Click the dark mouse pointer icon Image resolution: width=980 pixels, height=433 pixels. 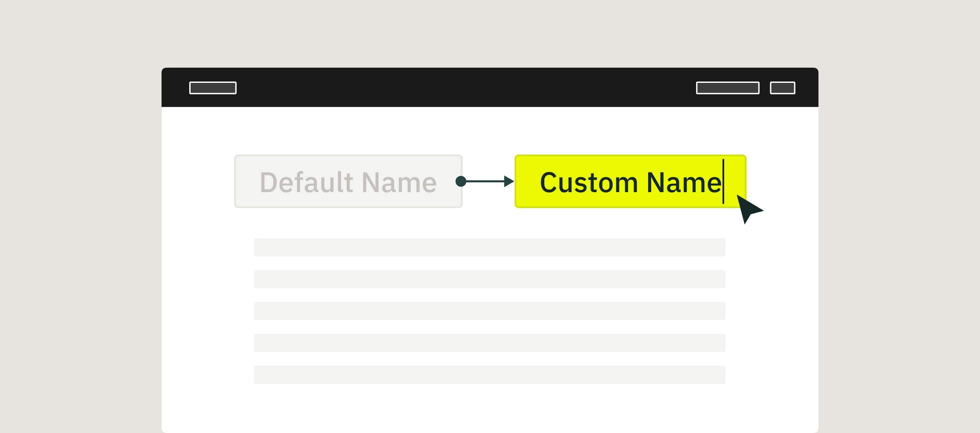coord(747,209)
